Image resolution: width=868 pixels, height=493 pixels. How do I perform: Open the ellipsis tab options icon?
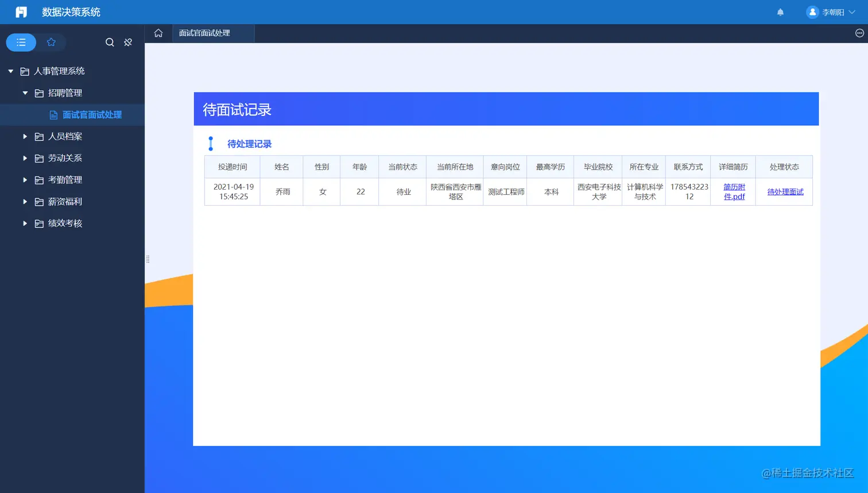[x=858, y=33]
